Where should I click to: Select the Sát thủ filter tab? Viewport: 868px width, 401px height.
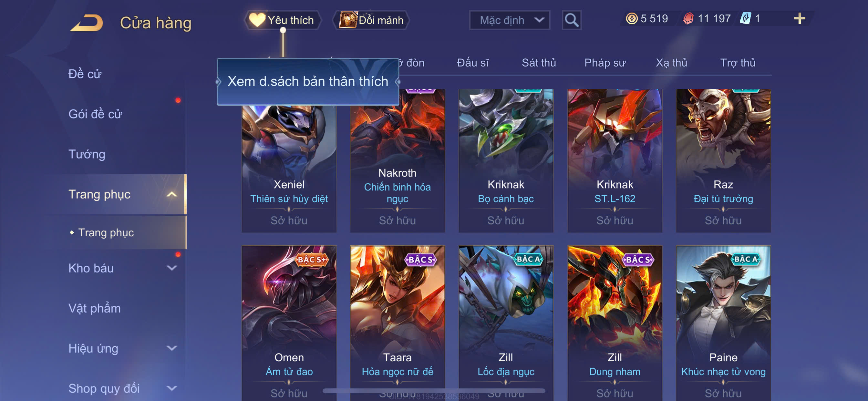(538, 63)
